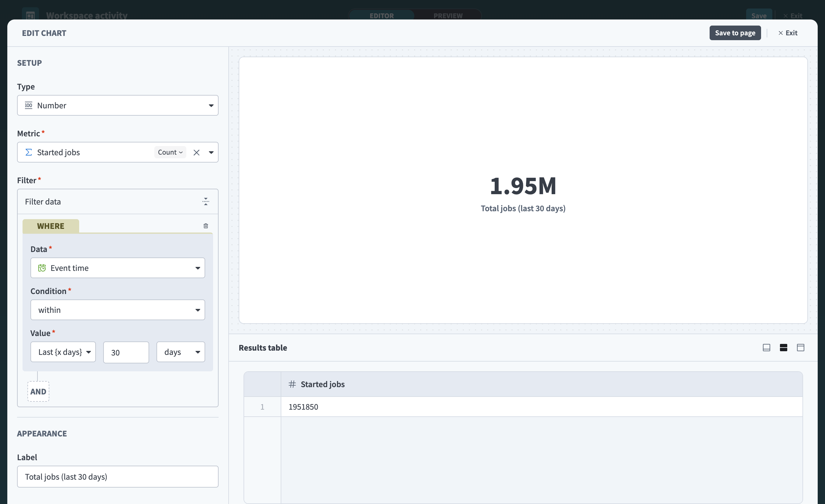Switch to the PREVIEW tab
This screenshot has height=504, width=825.
pyautogui.click(x=448, y=16)
